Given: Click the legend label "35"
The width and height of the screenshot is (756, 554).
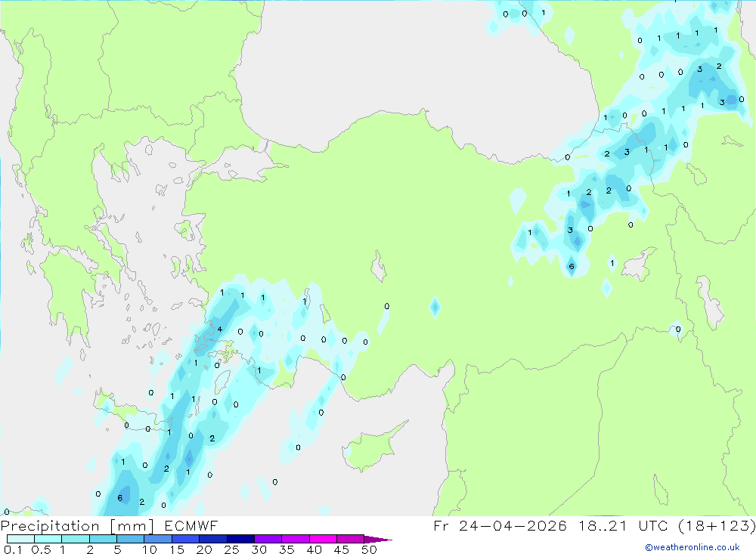Looking at the screenshot, I should [x=287, y=549].
